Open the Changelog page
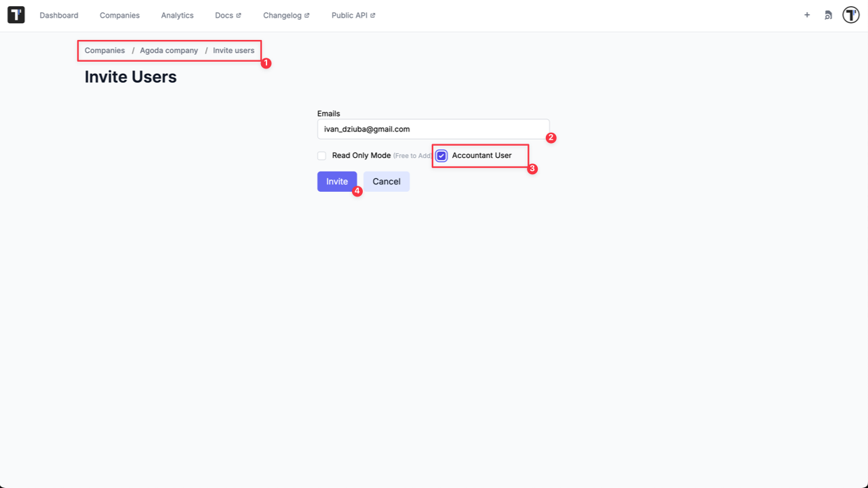The height and width of the screenshot is (488, 868). coord(282,15)
